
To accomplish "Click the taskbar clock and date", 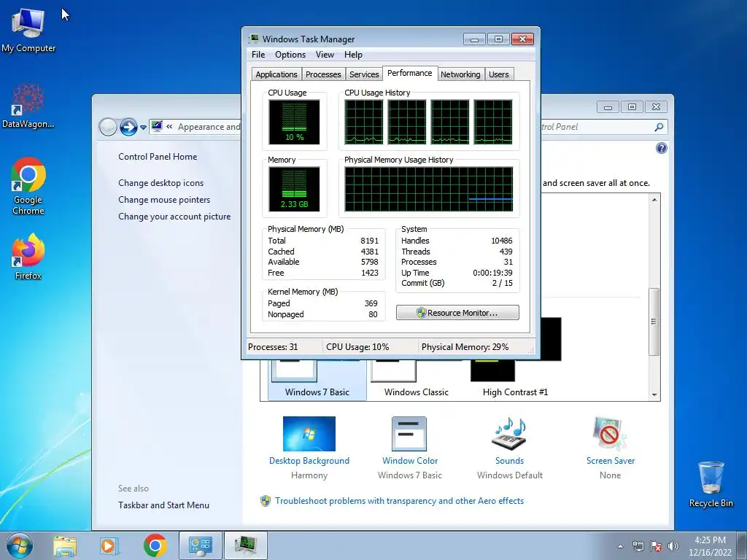I will (x=710, y=546).
